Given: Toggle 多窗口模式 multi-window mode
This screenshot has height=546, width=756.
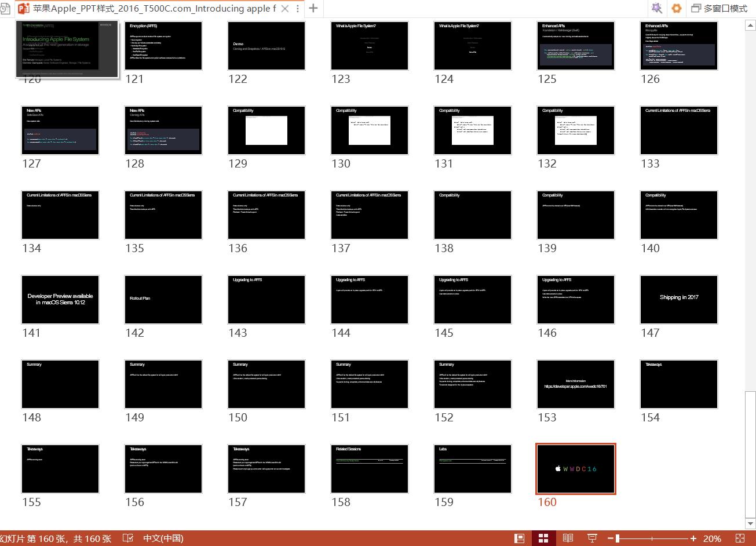Looking at the screenshot, I should [719, 8].
